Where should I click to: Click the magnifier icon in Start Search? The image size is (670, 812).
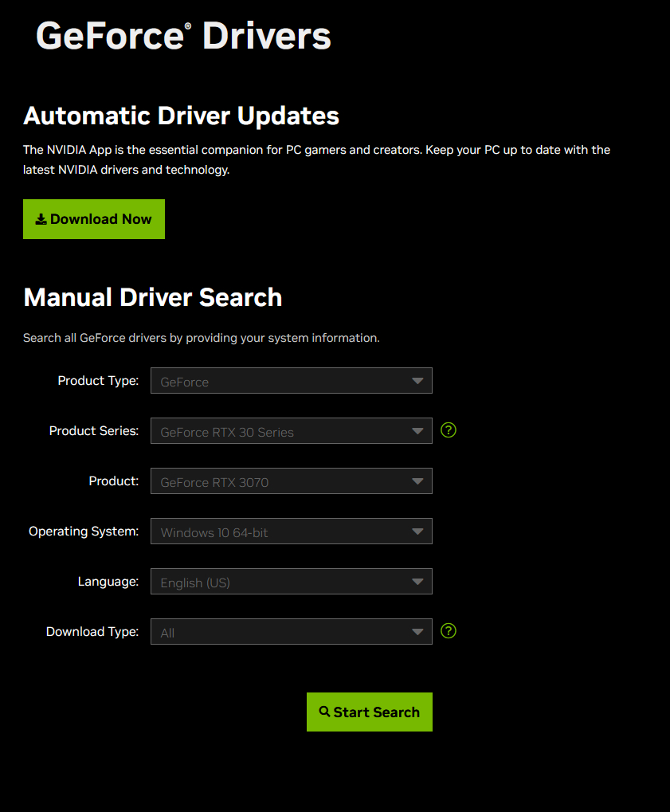click(324, 712)
